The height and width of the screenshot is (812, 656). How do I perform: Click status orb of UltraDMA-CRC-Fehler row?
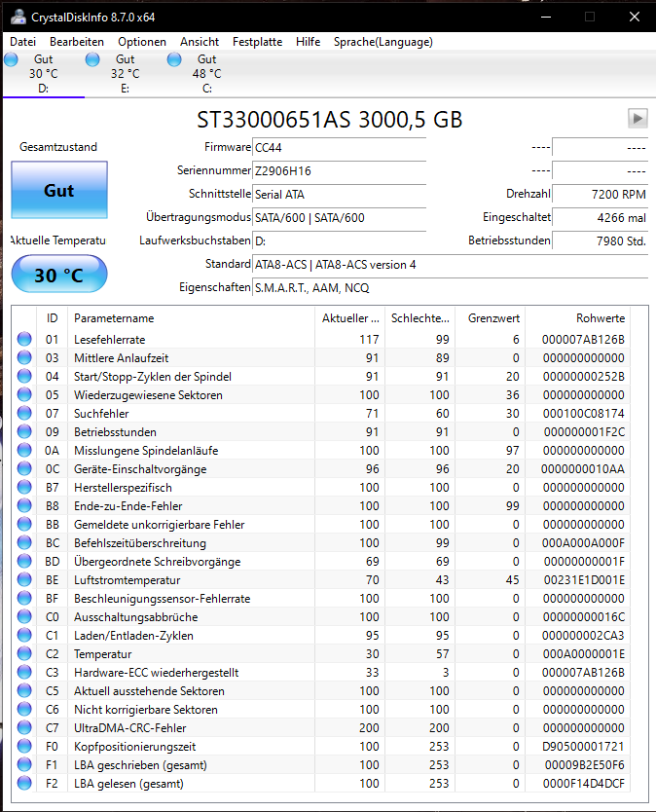coord(24,727)
